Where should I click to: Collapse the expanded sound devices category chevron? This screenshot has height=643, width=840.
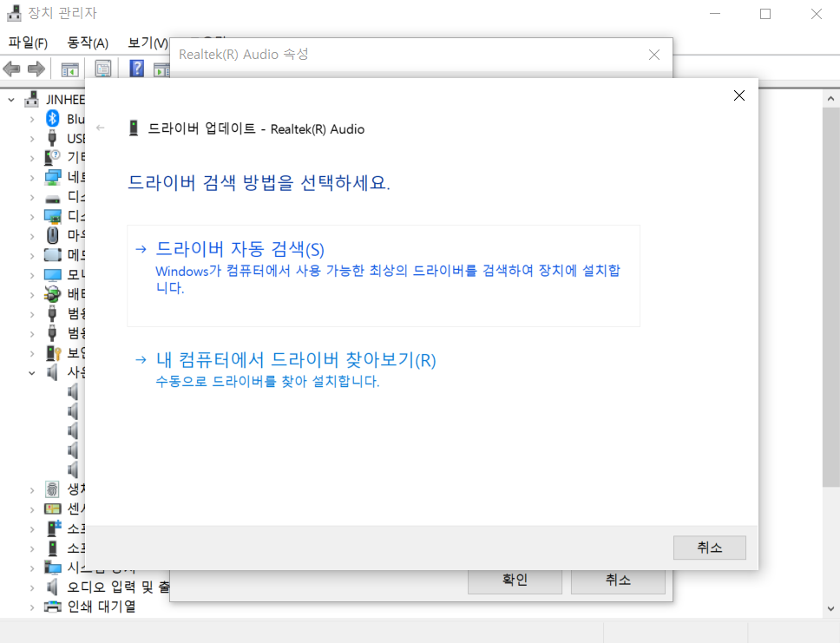32,372
